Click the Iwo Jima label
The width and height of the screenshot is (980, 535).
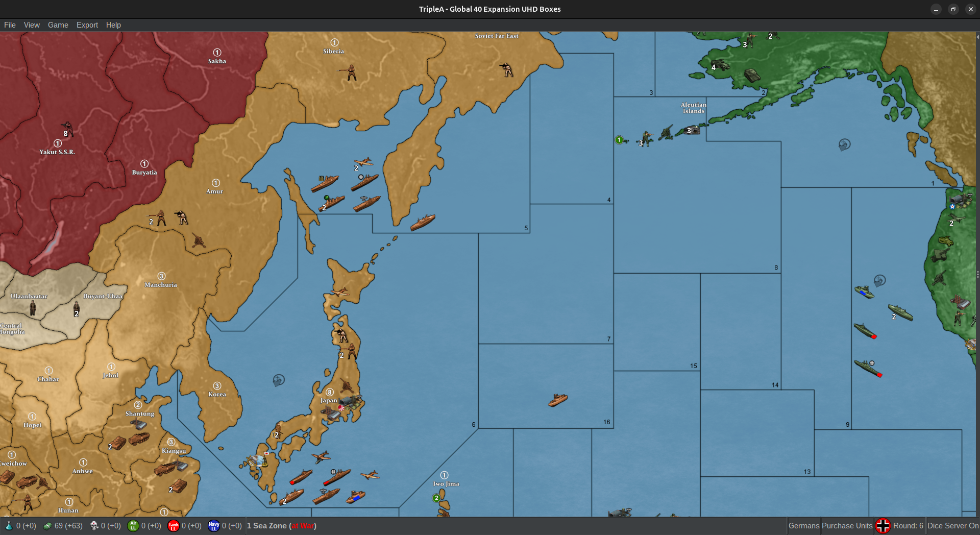coord(446,484)
